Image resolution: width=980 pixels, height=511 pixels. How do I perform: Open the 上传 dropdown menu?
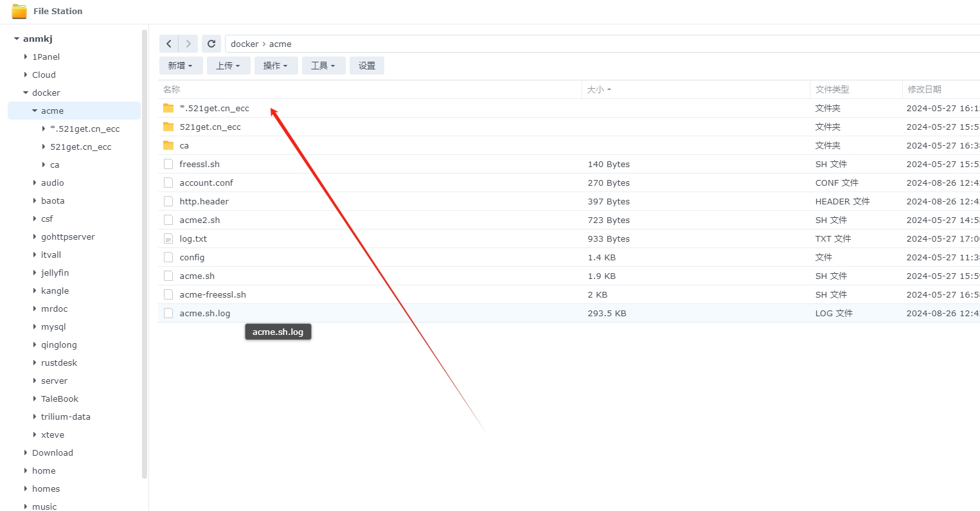coord(228,66)
